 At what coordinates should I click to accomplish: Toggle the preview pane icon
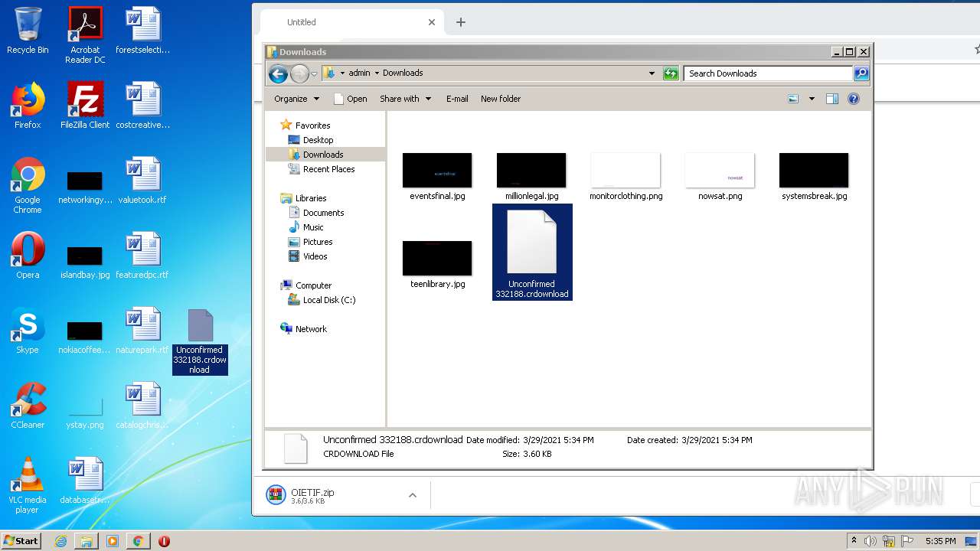tap(832, 99)
